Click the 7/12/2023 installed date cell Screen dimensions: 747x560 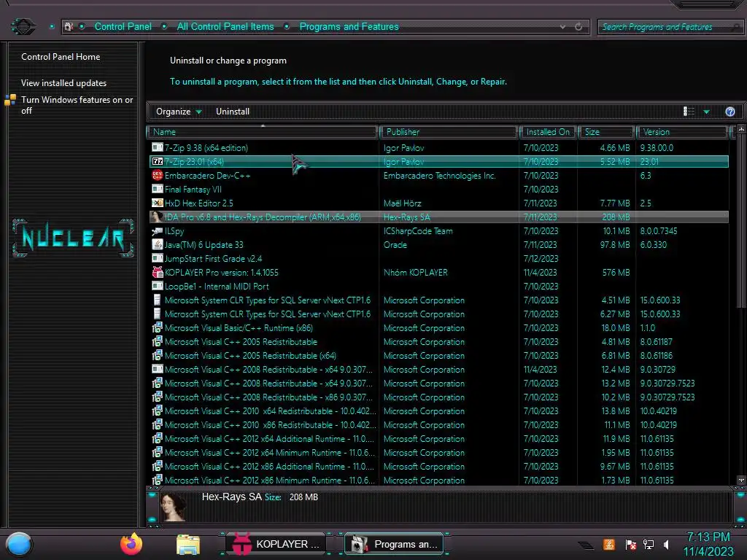[x=541, y=259]
